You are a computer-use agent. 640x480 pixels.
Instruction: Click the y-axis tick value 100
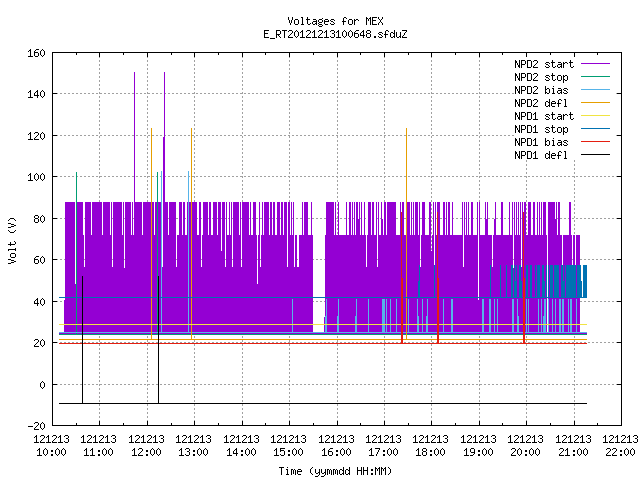pos(36,177)
